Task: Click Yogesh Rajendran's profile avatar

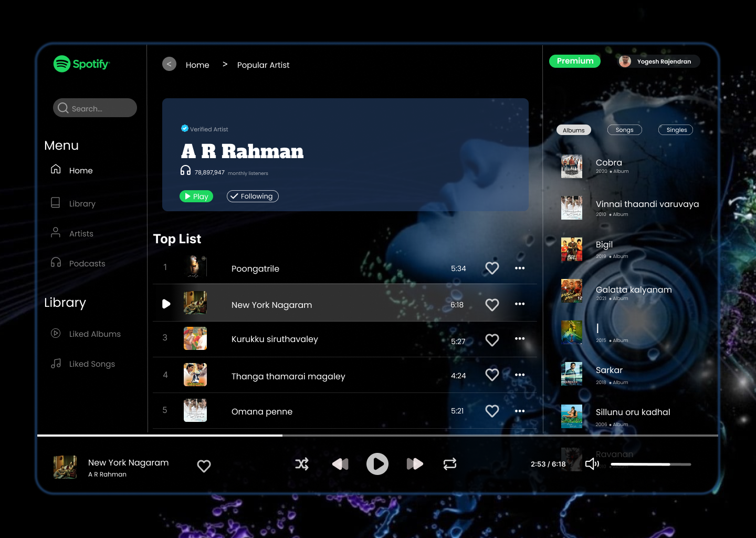Action: pos(625,61)
